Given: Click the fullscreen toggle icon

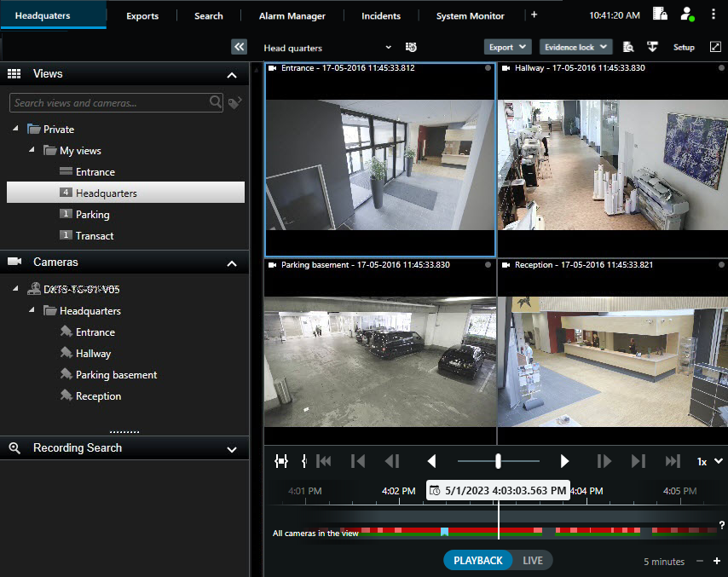Looking at the screenshot, I should (714, 47).
